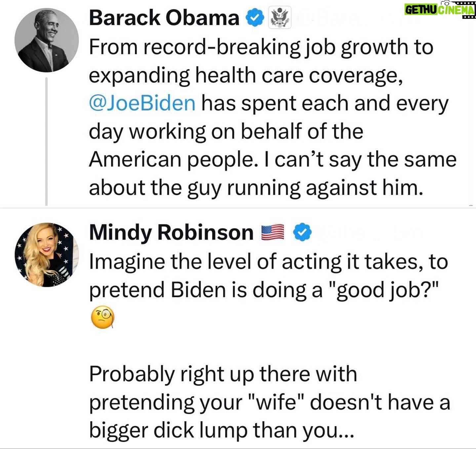Open the @JoeBiden mention link
Screen dimensions: 476x449
click(x=142, y=103)
